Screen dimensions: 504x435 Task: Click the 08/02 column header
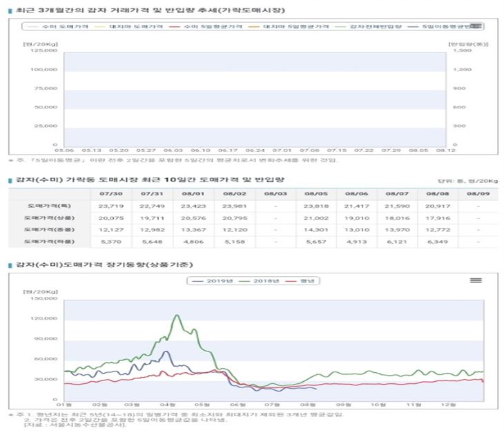pos(235,194)
